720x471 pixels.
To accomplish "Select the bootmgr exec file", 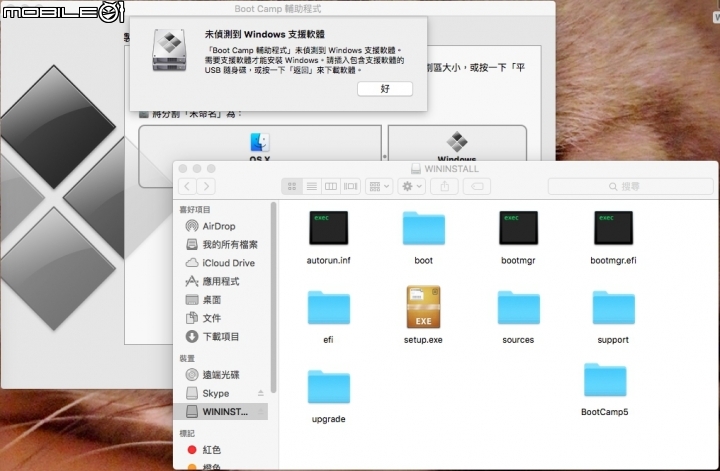I will [x=518, y=228].
